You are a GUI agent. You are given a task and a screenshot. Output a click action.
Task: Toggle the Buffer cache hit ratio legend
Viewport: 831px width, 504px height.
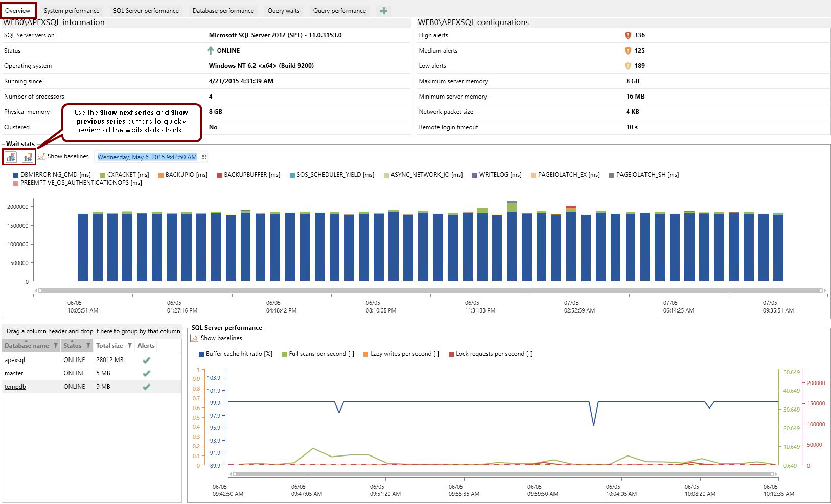click(x=236, y=354)
